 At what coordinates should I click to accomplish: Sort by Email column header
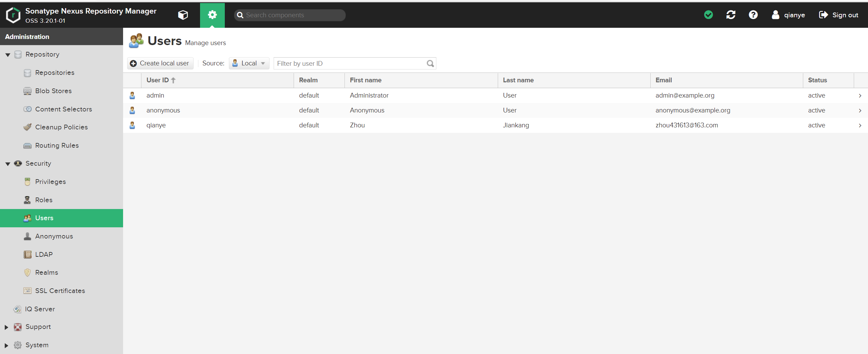click(727, 80)
